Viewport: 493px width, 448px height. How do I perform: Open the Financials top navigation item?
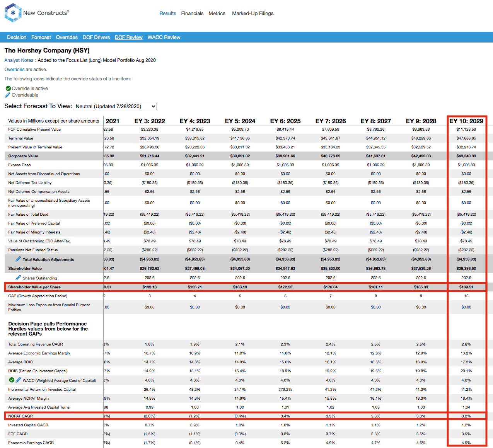coord(192,13)
